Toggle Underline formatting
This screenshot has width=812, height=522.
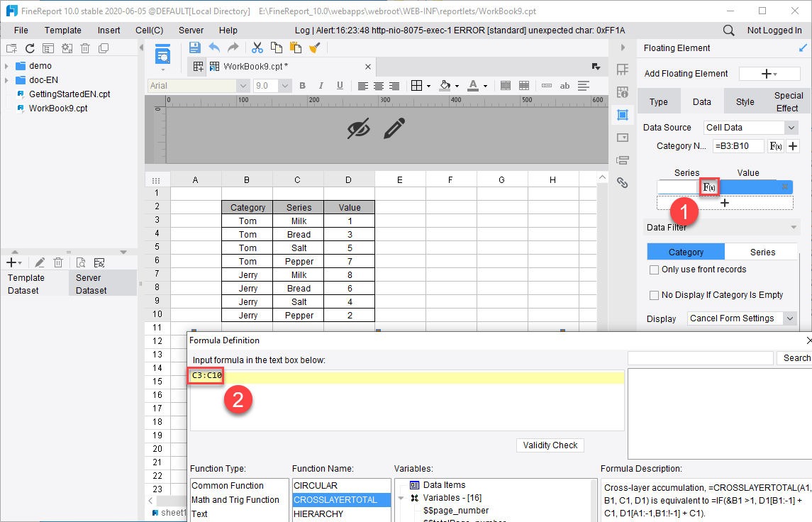pyautogui.click(x=340, y=86)
